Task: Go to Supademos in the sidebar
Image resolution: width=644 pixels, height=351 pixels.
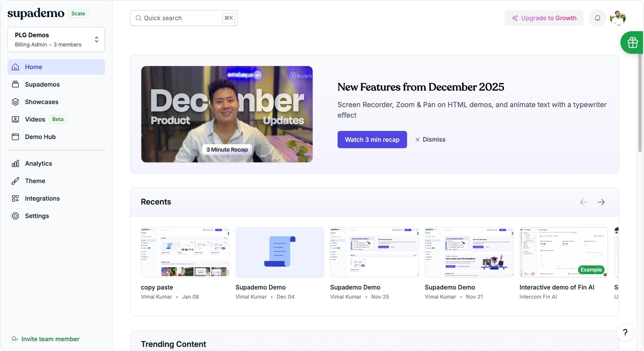Action: pos(56,84)
